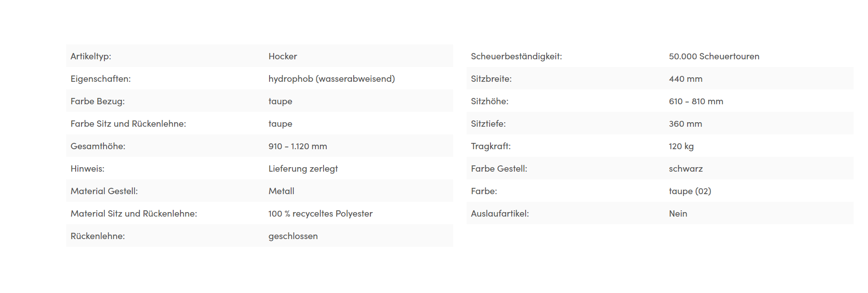The height and width of the screenshot is (293, 868).
Task: Select the Rückenlehne label
Action: (x=98, y=236)
